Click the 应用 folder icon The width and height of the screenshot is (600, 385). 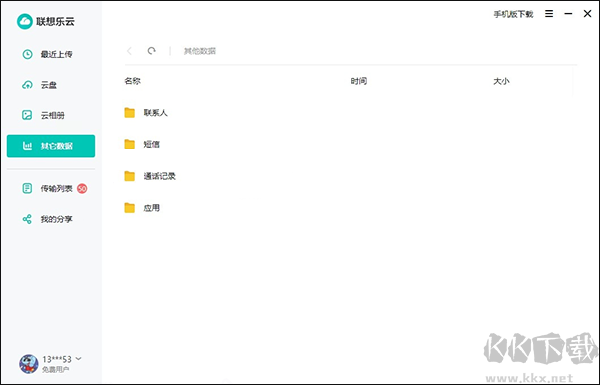tap(130, 208)
